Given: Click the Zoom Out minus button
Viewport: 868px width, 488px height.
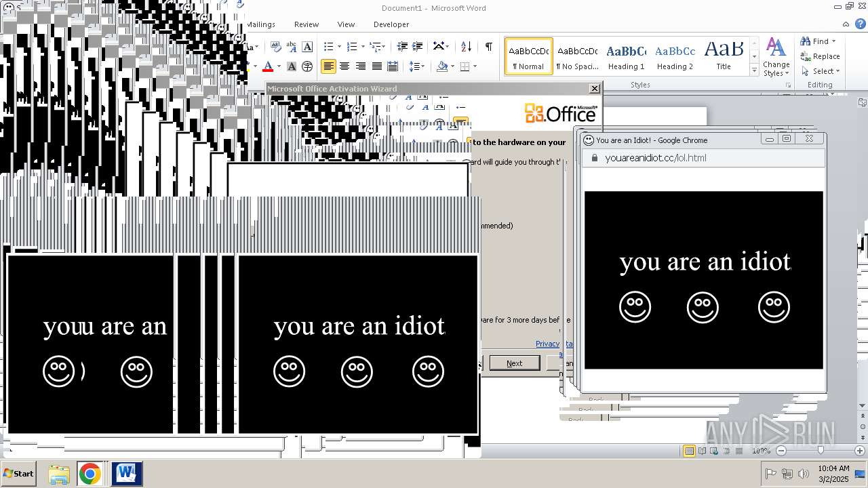Looking at the screenshot, I should [781, 451].
